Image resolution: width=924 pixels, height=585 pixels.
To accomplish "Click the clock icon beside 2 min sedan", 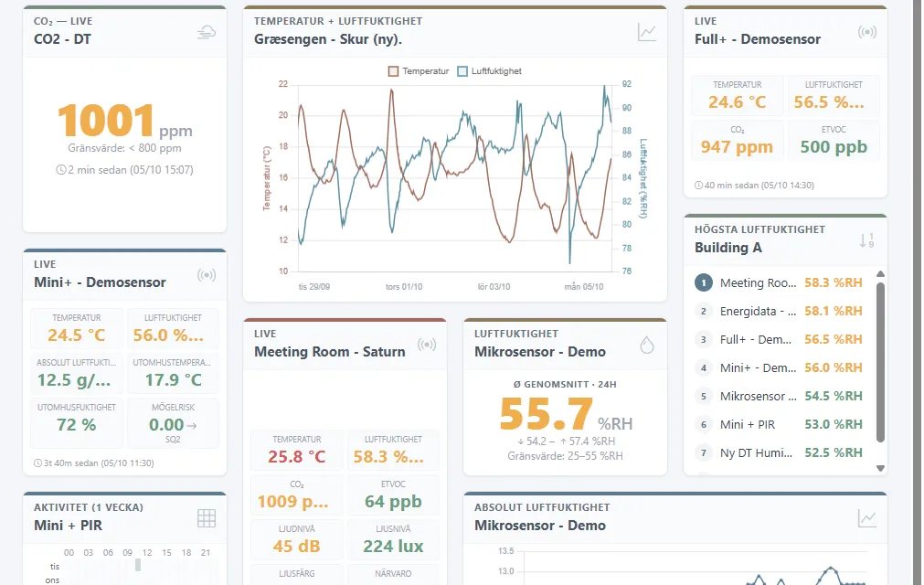I will pyautogui.click(x=60, y=170).
